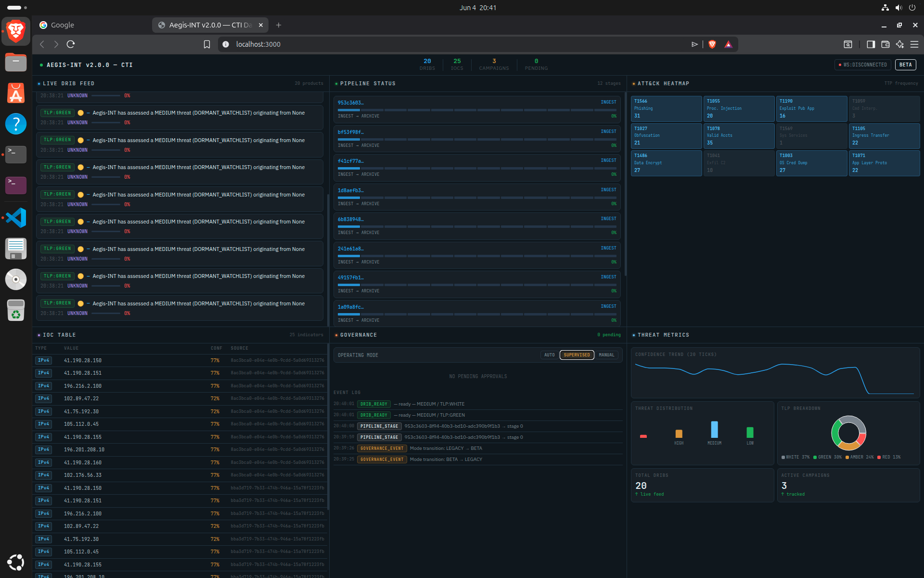Select the LEGACY → BETA governance event
This screenshot has width=924, height=578.
478,448
